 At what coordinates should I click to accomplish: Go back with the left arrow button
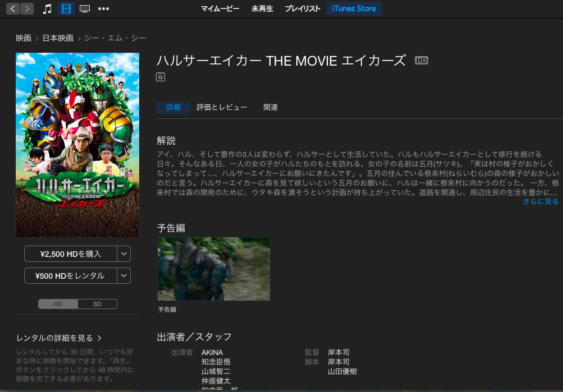pos(13,8)
